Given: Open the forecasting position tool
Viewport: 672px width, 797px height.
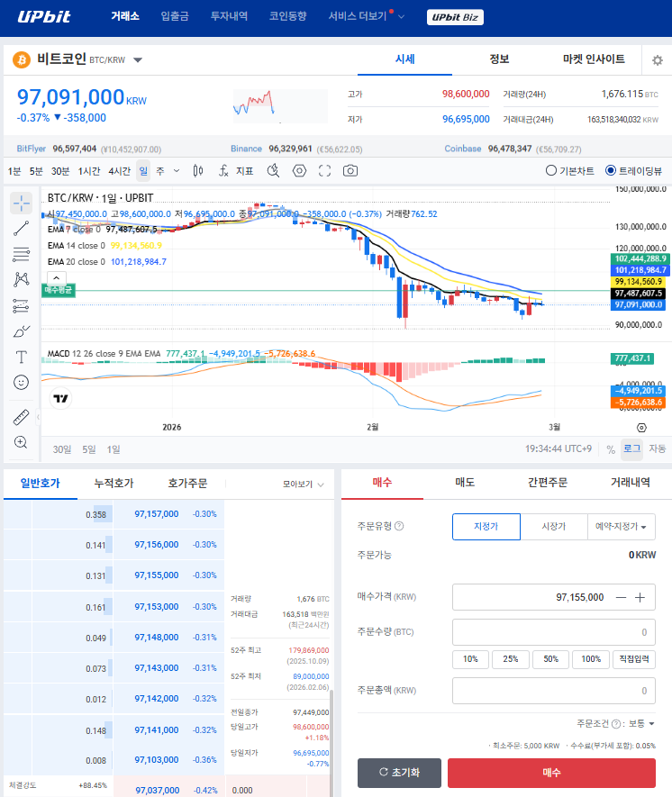Looking at the screenshot, I should (x=21, y=305).
